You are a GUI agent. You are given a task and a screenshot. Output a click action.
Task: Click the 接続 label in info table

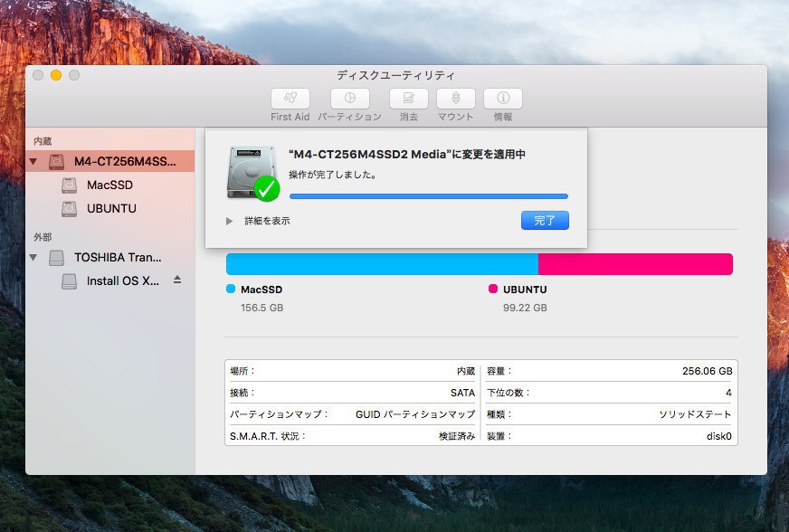click(x=242, y=393)
